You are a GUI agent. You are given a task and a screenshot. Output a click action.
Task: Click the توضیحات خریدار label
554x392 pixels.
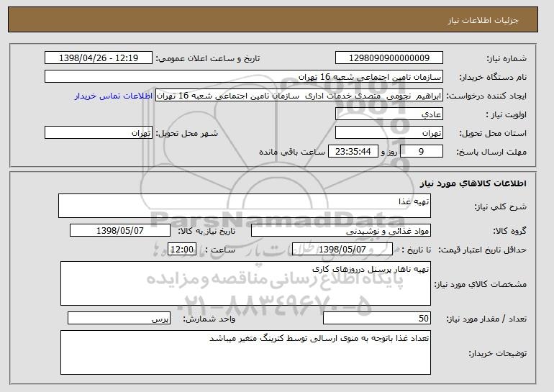tap(497, 353)
